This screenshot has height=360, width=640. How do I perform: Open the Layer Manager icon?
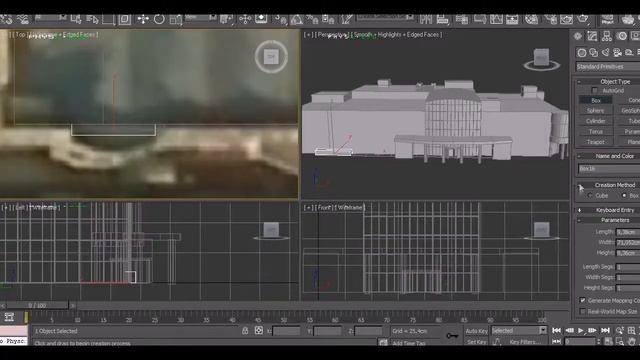point(462,19)
